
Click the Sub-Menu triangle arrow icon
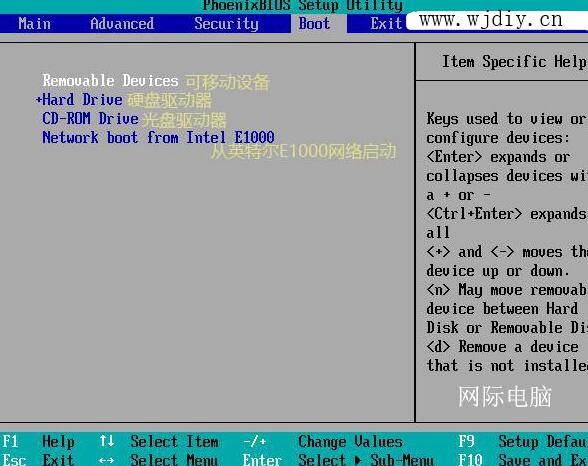click(358, 460)
